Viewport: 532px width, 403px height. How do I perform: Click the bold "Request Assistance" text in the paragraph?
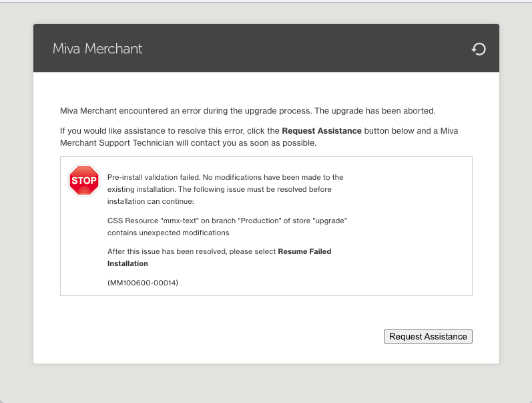click(322, 131)
